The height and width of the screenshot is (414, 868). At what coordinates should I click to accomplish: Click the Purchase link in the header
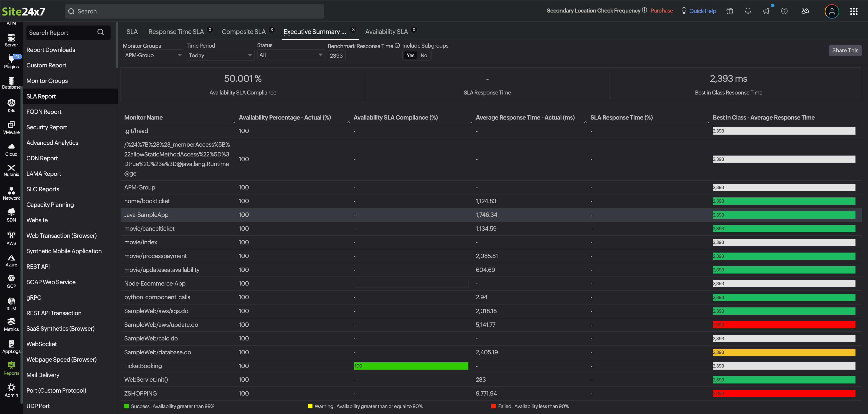pos(661,10)
